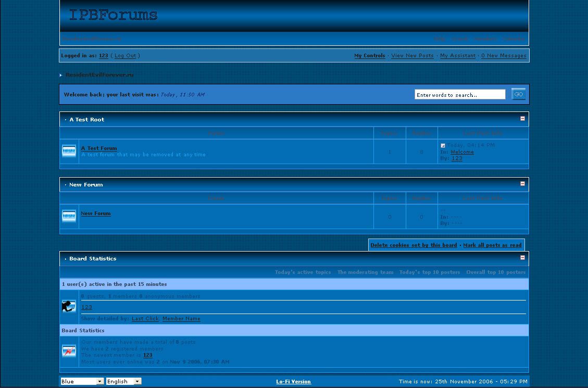Click Mark all posts as read
Screen dimensions: 588x388
click(492, 245)
